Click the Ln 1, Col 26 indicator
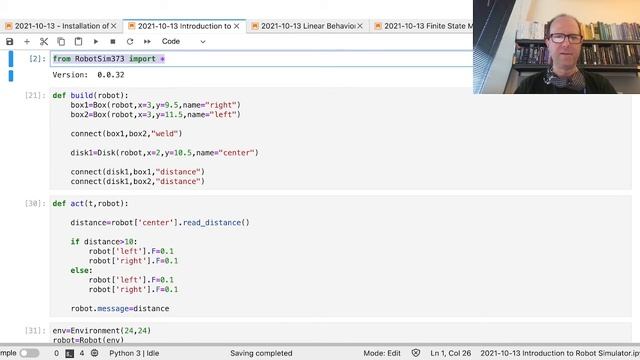The height and width of the screenshot is (360, 640). click(x=451, y=353)
